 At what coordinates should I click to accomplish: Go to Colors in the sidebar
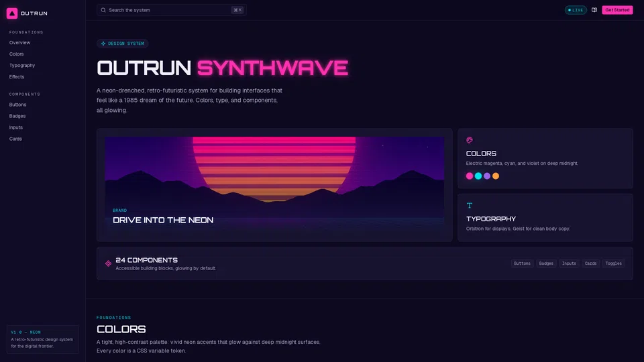pos(16,54)
